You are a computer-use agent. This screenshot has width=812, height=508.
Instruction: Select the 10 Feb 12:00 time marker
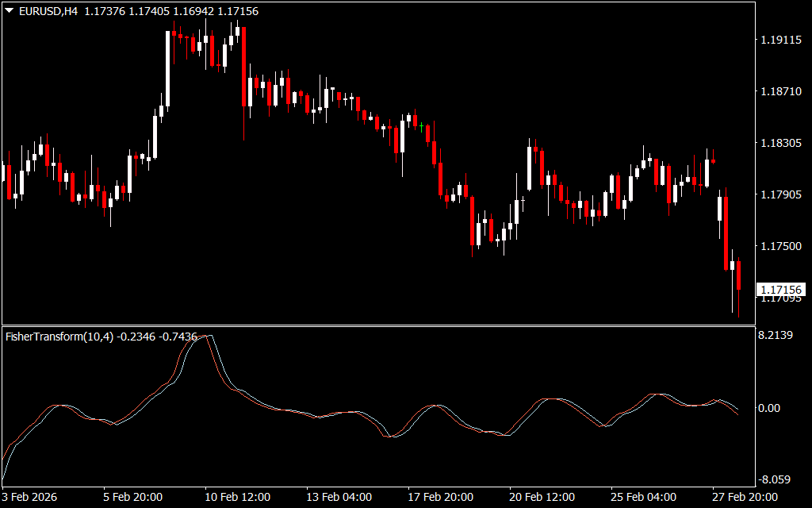pos(237,497)
